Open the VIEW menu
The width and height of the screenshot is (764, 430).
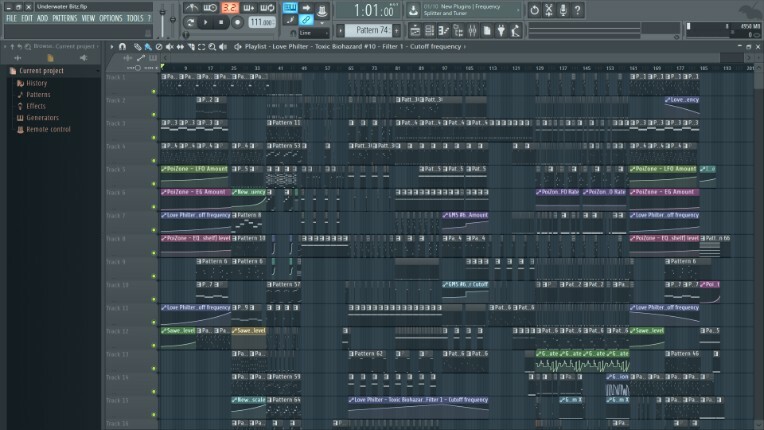click(88, 19)
